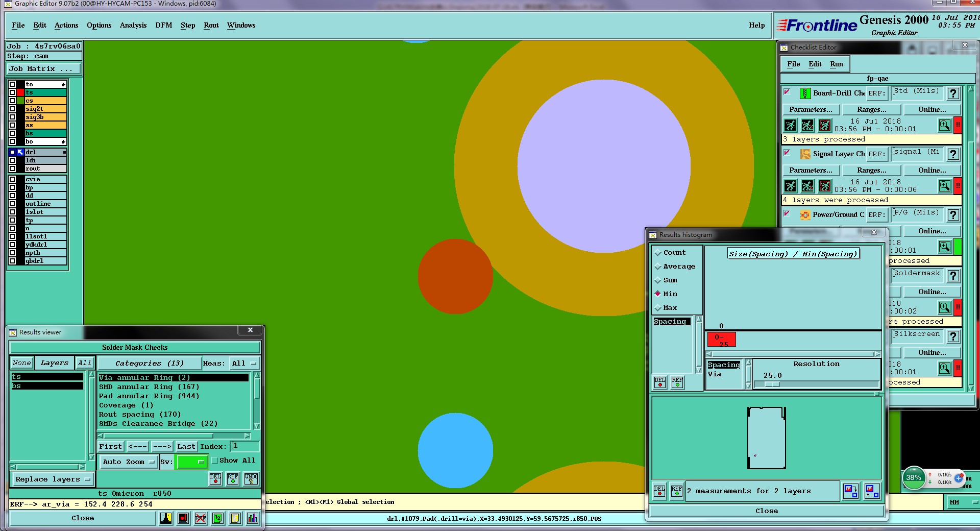Click the first running-man icon in the Board-Drill Check row
This screenshot has width=980, height=531.
click(790, 125)
